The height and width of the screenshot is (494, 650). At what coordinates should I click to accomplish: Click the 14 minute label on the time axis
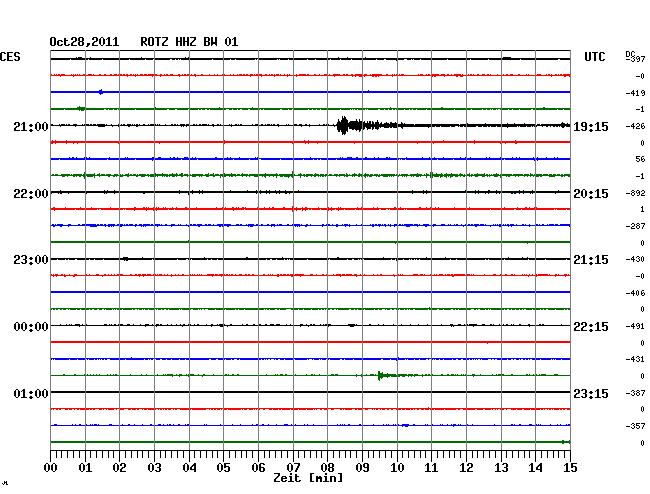click(535, 468)
